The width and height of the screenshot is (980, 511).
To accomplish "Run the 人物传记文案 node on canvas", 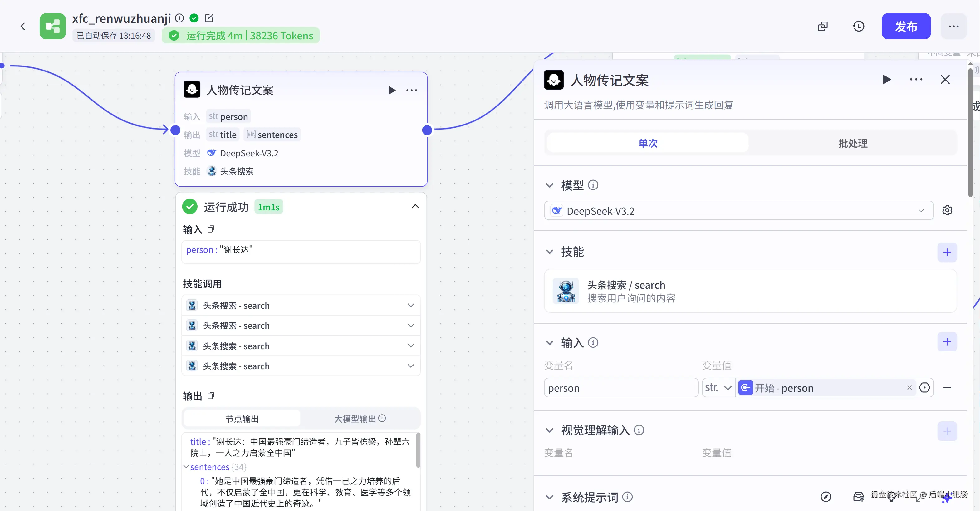I will [391, 90].
